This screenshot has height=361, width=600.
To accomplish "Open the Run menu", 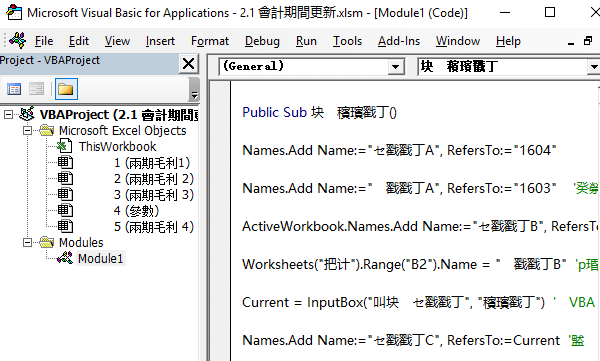I will pos(306,41).
